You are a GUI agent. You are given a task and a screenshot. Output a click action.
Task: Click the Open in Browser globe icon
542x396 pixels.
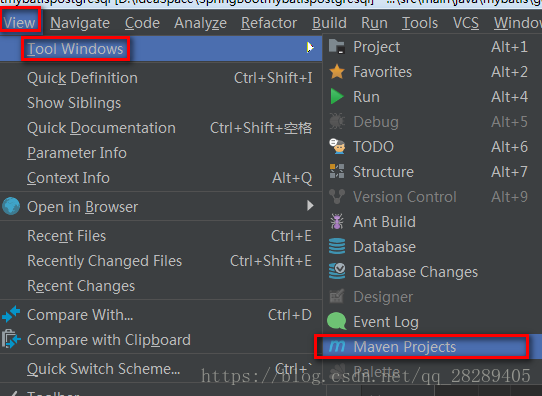[x=11, y=206]
